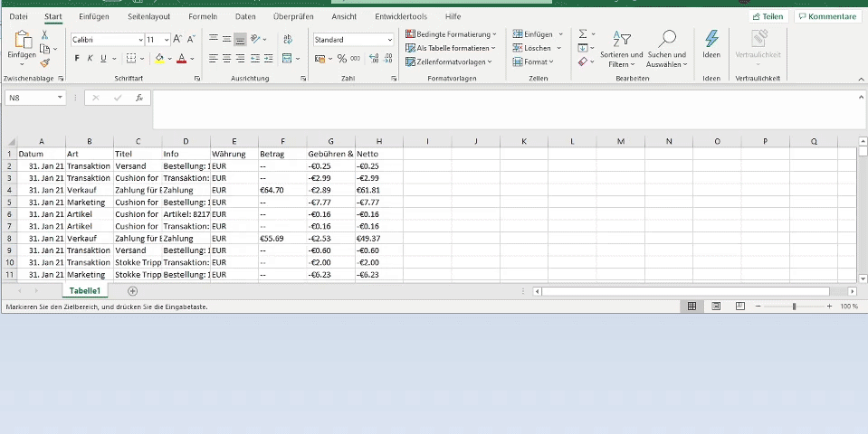Viewport: 868px width, 434px height.
Task: Toggle italic formatting
Action: (x=90, y=59)
